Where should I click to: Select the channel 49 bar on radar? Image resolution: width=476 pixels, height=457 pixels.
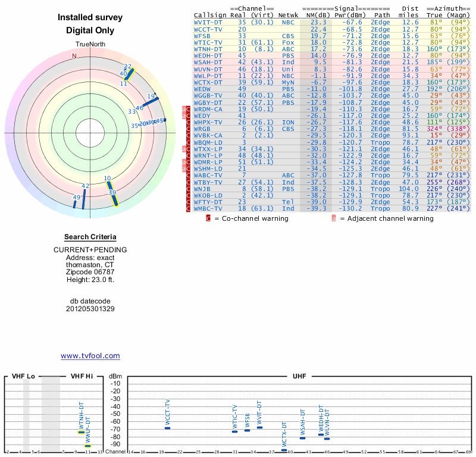(75, 204)
